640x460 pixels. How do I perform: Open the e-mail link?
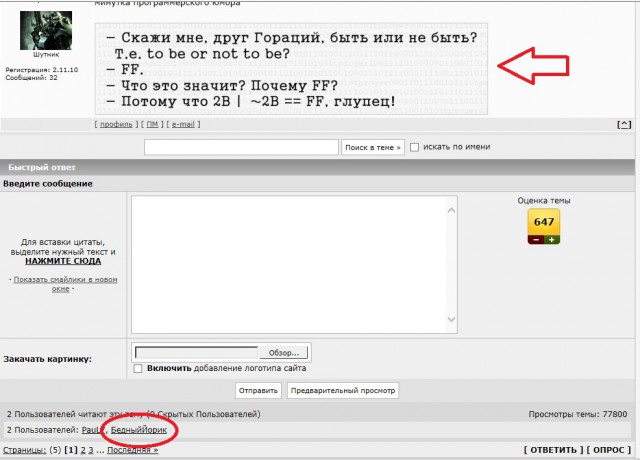(x=183, y=124)
